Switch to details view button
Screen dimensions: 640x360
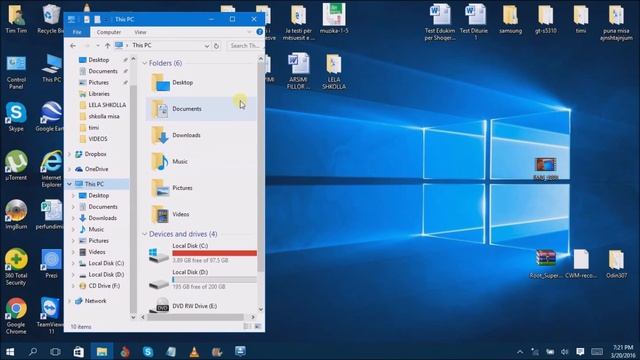pyautogui.click(x=247, y=327)
